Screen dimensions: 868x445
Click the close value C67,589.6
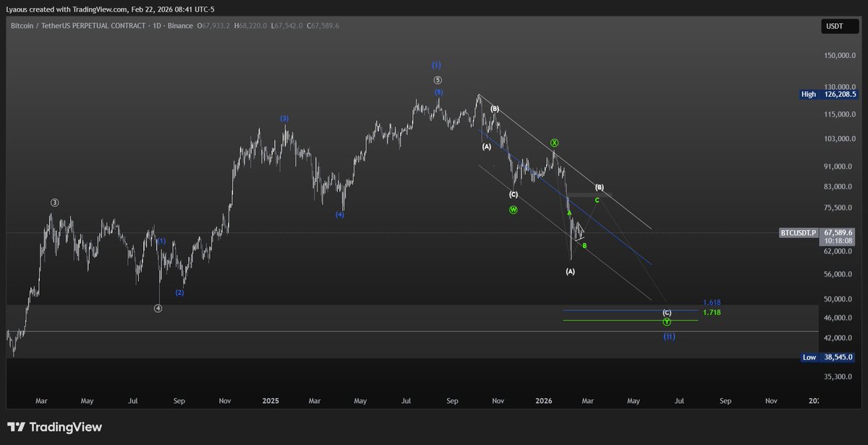tap(323, 25)
